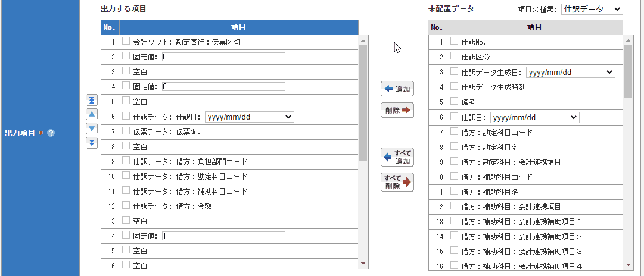Expand the 仕訳データ: 仕訳日 date format dropdown
644x276 pixels.
tap(250, 117)
